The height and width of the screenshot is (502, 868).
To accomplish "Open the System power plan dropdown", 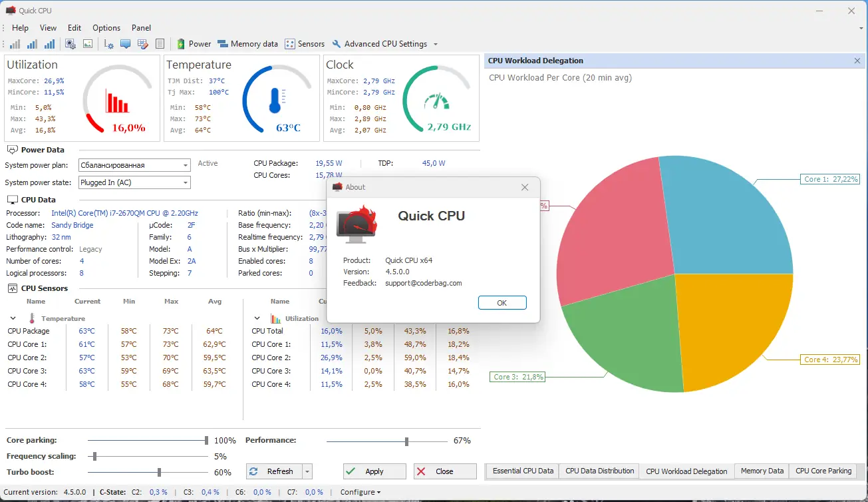I will coord(134,165).
